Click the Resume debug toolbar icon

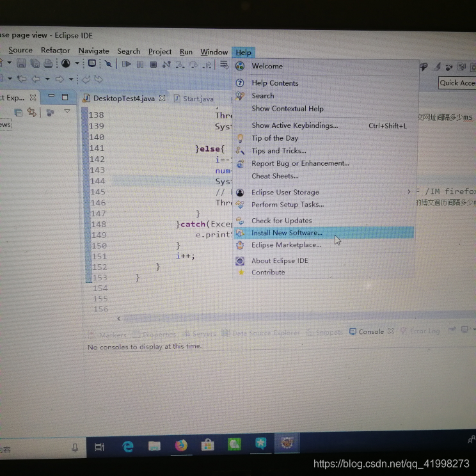[x=126, y=64]
